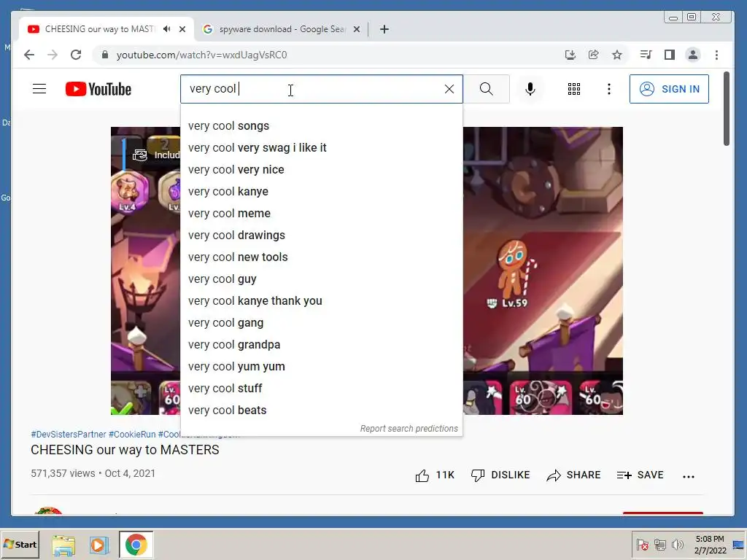Choose suggestion 'very cool very nice'
Screen dimensions: 747x560
[x=322, y=169]
